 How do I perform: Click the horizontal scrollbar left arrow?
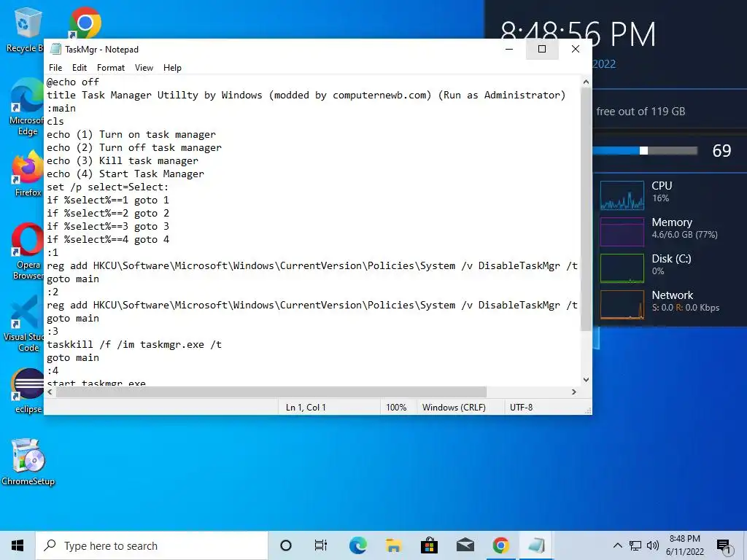tap(50, 392)
